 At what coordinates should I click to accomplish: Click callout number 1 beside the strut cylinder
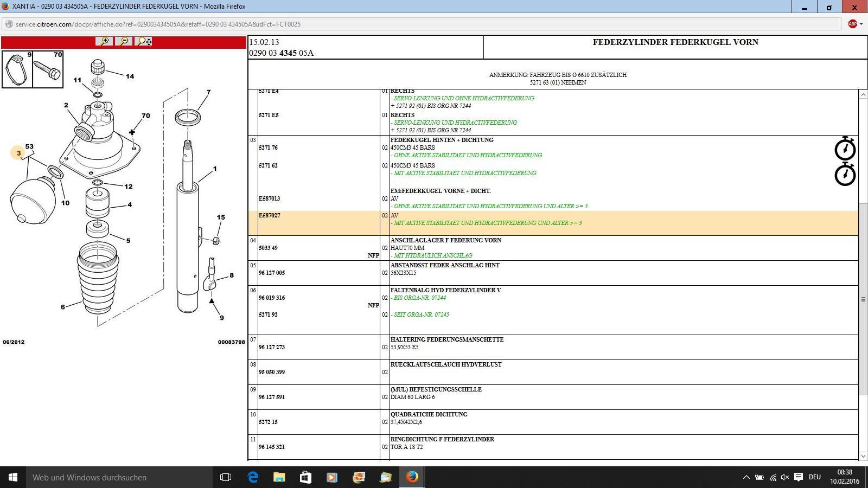click(215, 169)
